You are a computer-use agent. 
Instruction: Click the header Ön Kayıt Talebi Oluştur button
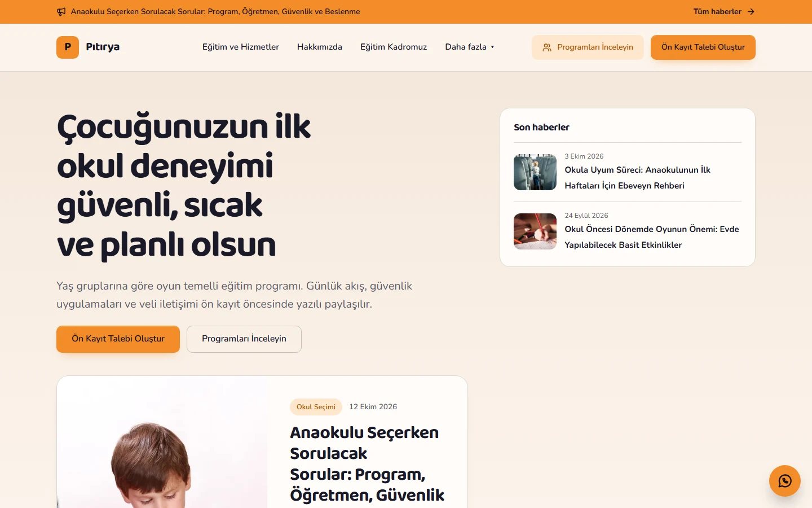click(703, 47)
